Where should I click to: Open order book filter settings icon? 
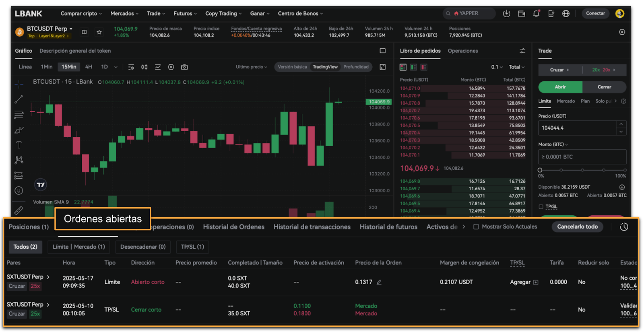coord(522,51)
